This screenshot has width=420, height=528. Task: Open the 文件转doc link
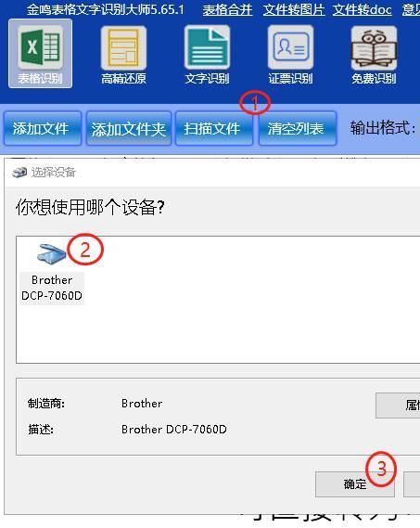[x=363, y=10]
